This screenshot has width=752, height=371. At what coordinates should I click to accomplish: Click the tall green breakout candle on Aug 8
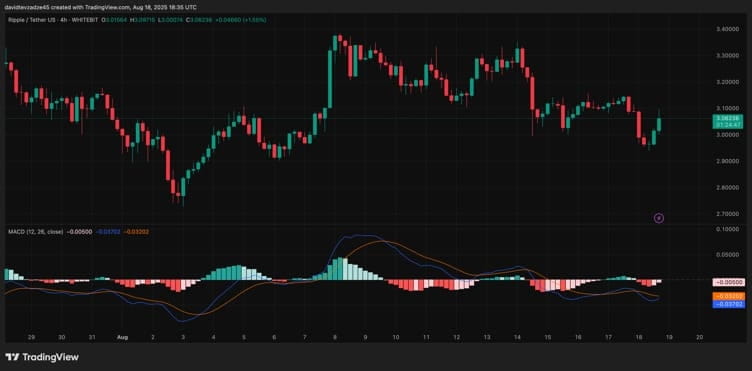(330, 79)
